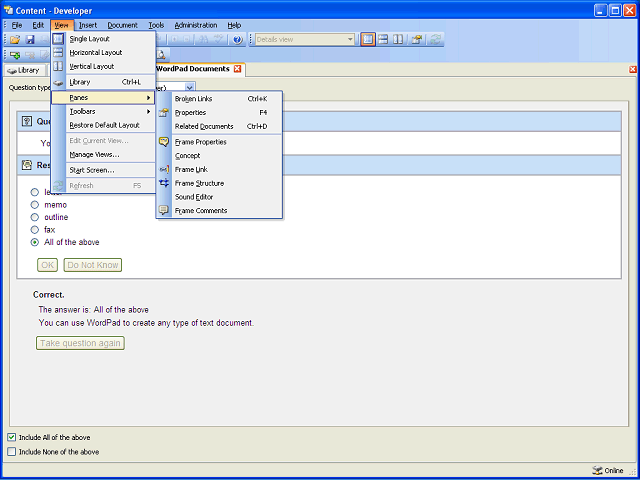Click the Question section header icon
The width and height of the screenshot is (640, 480).
click(27, 121)
